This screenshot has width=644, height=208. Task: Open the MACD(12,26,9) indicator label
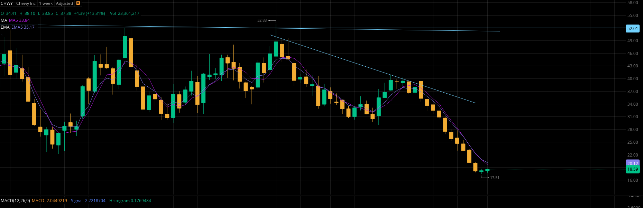click(x=15, y=201)
